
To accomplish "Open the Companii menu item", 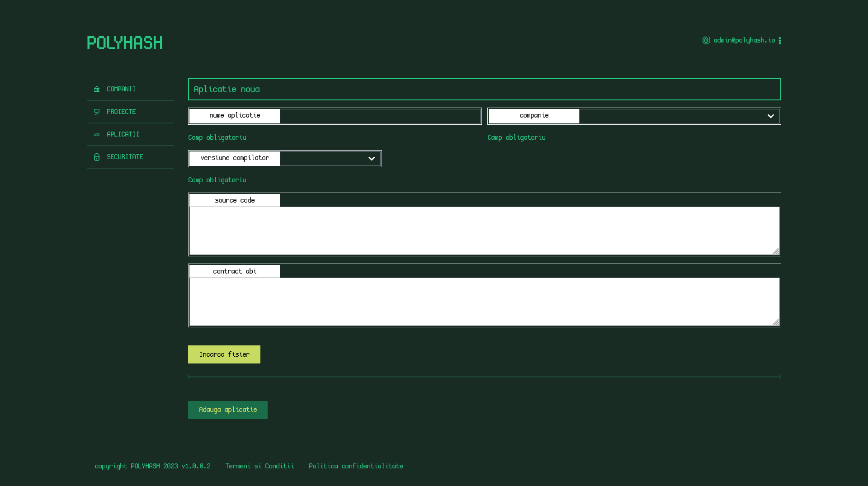I will [x=121, y=90].
